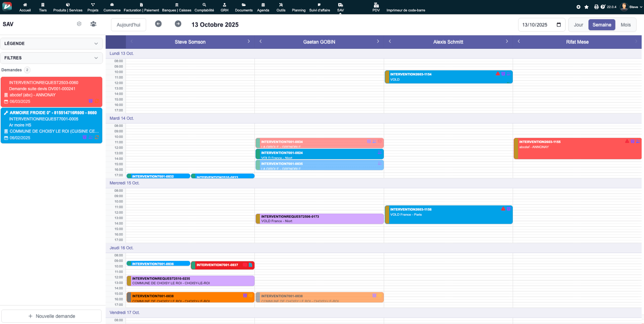Open the Agenda menu item

[263, 7]
